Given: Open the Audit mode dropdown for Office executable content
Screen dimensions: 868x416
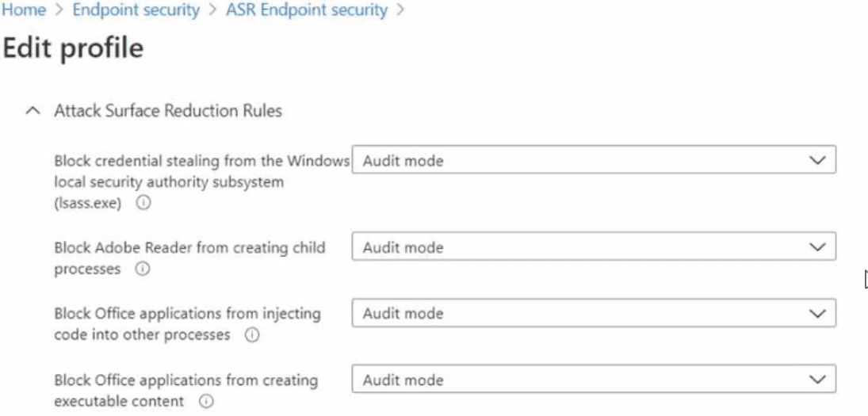Looking at the screenshot, I should coord(594,380).
